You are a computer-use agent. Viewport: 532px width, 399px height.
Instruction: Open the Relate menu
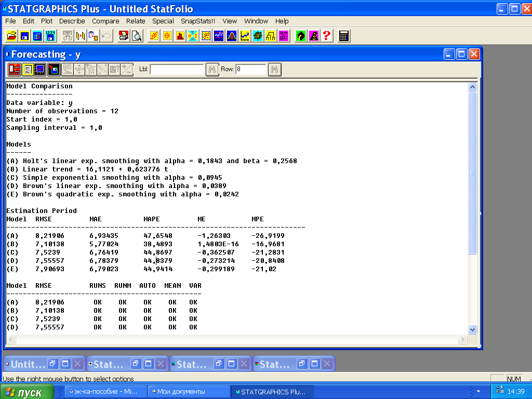[136, 21]
